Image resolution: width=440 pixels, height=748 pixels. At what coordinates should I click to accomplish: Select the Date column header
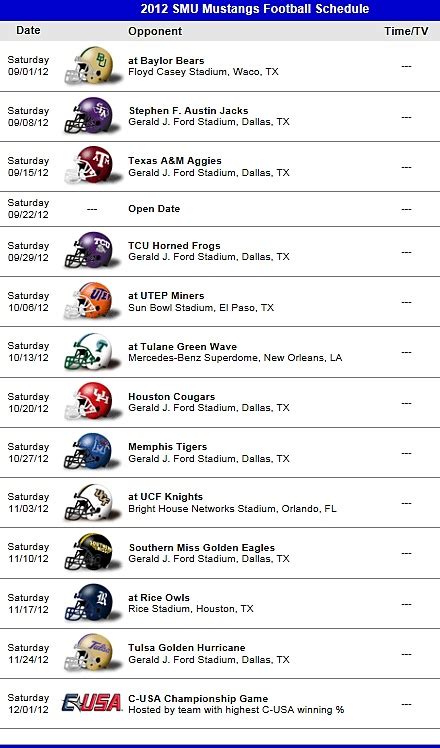click(x=28, y=30)
